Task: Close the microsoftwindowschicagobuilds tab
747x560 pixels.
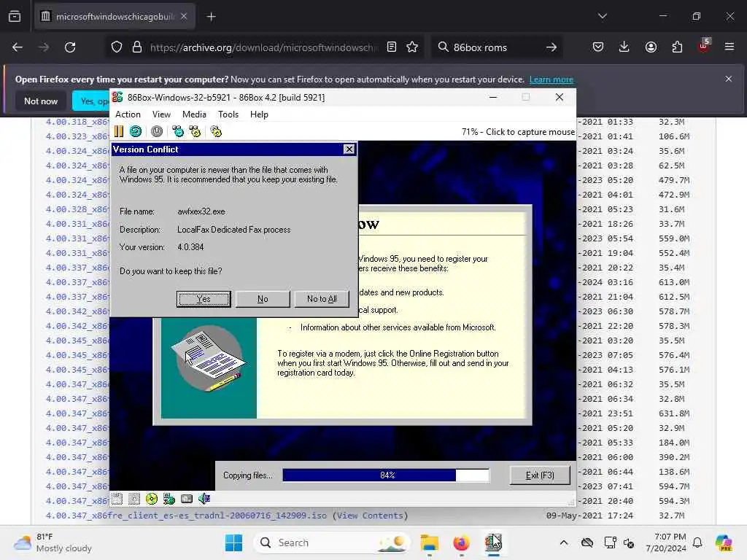Action: (x=184, y=17)
